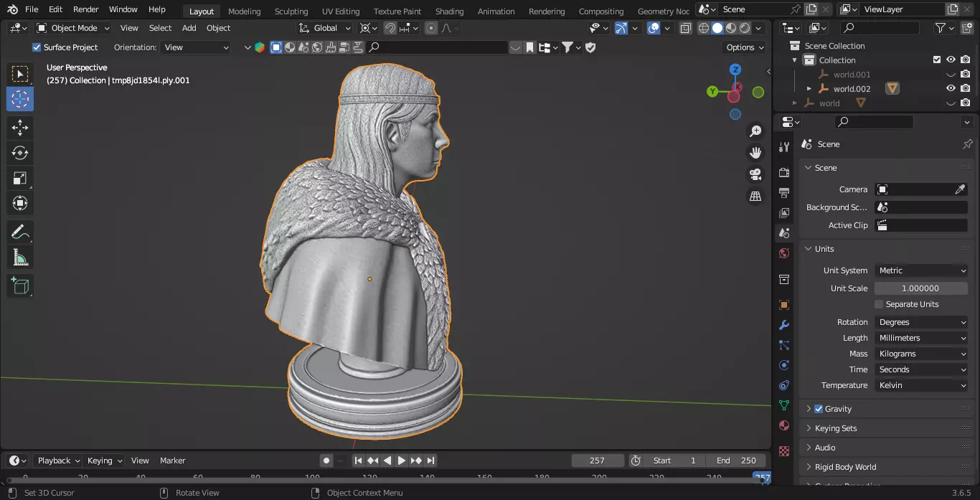This screenshot has width=980, height=500.
Task: Select the Rotate tool
Action: [20, 154]
